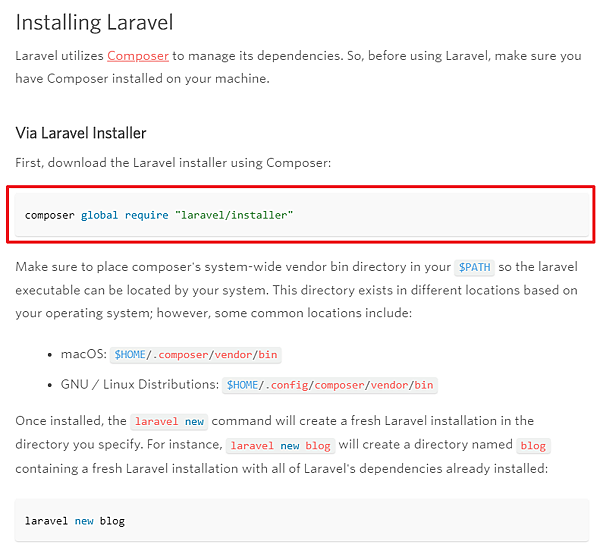Click the Installing Laravel heading
Viewport: 600px width, 554px height.
(x=94, y=22)
